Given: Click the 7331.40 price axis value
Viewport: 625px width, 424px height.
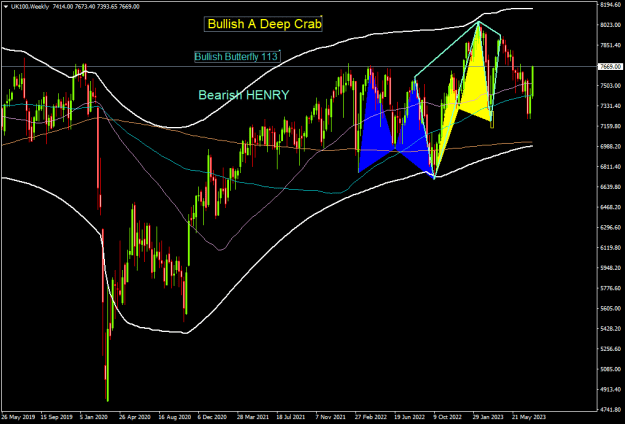Looking at the screenshot, I should click(x=611, y=106).
